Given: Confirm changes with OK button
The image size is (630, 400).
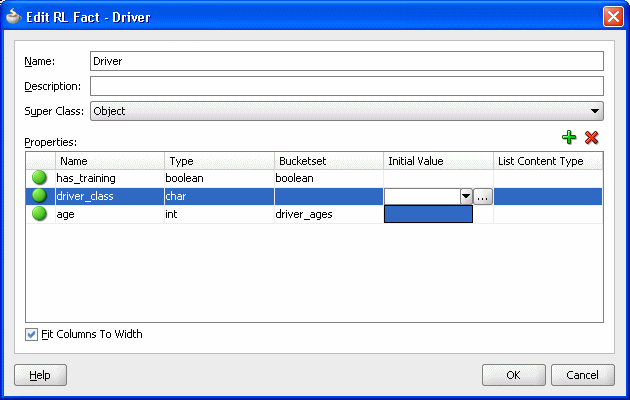Looking at the screenshot, I should tap(513, 375).
